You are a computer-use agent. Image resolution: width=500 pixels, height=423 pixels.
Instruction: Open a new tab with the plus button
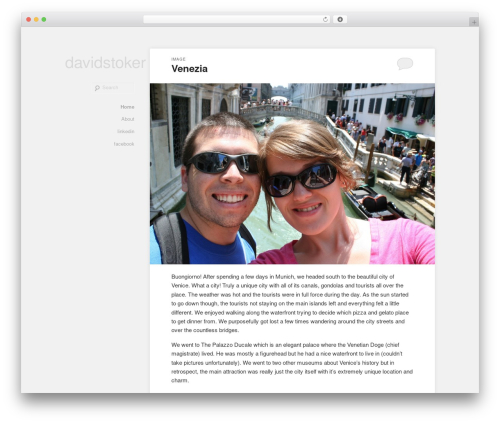(x=474, y=22)
